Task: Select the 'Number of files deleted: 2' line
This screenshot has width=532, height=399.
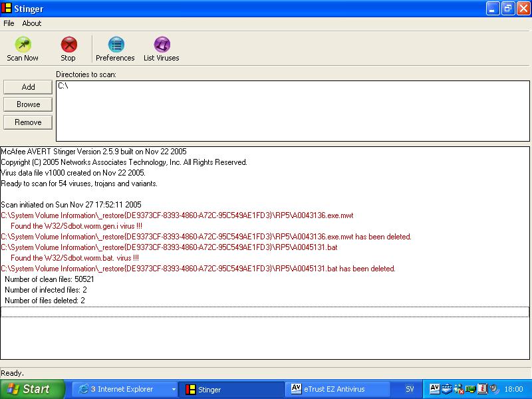Action: point(45,301)
